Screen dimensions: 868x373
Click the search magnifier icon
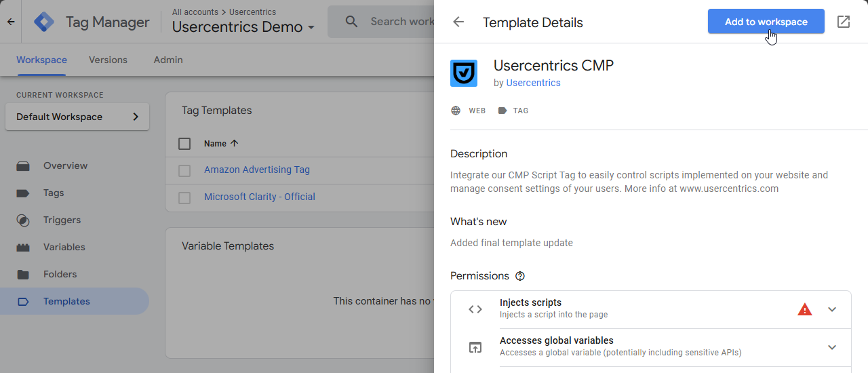tap(351, 22)
